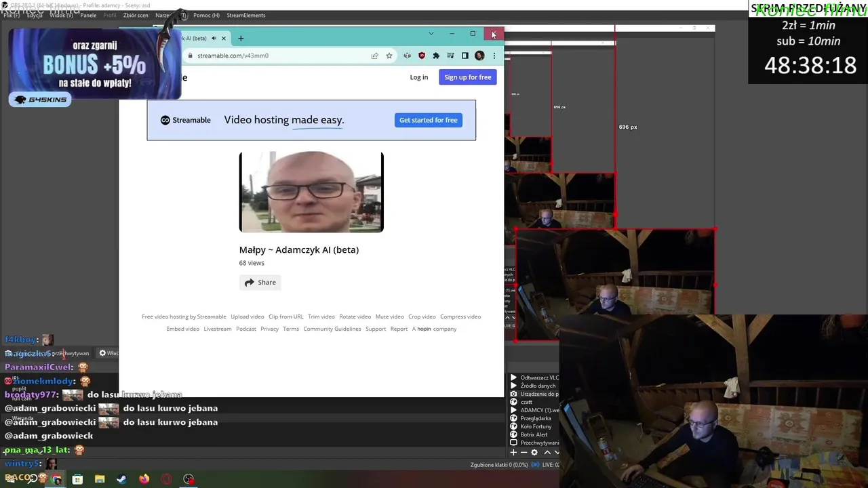Open the Crop video footer link
The width and height of the screenshot is (868, 488).
pos(422,317)
